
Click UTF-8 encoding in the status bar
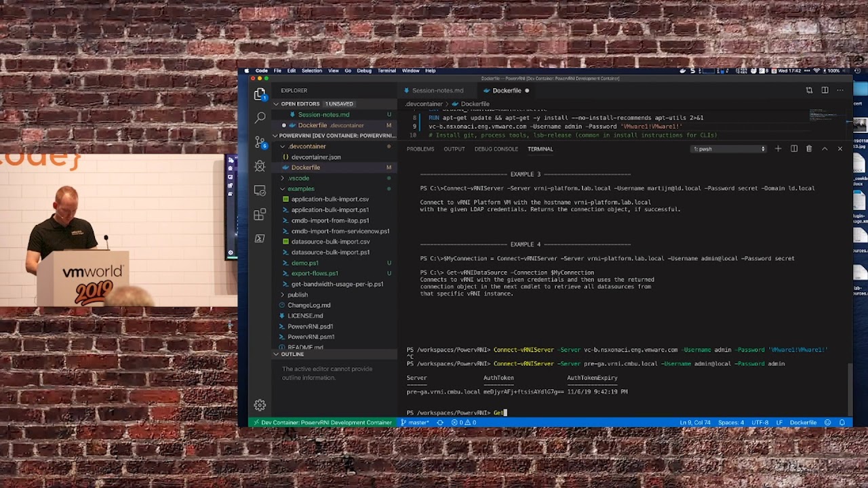[762, 422]
